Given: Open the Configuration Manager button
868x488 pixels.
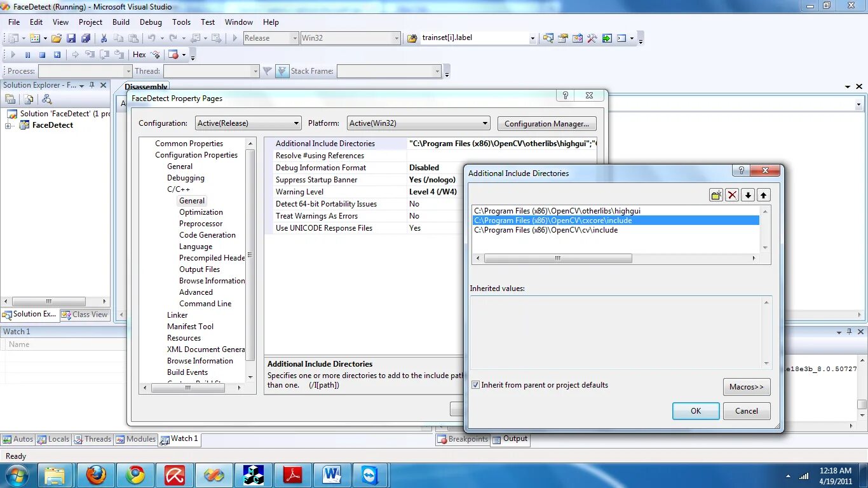Looking at the screenshot, I should click(x=546, y=124).
